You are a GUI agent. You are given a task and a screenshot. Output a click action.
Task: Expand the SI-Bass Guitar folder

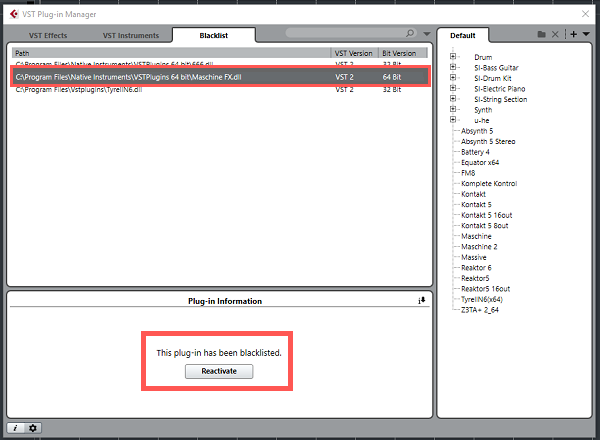(x=454, y=67)
